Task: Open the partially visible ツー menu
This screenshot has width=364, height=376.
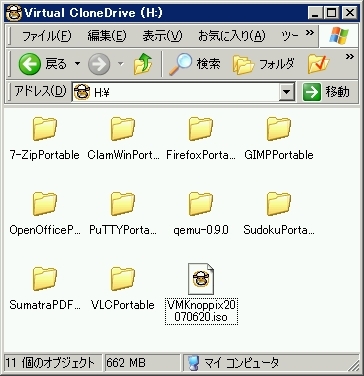Action: point(290,36)
